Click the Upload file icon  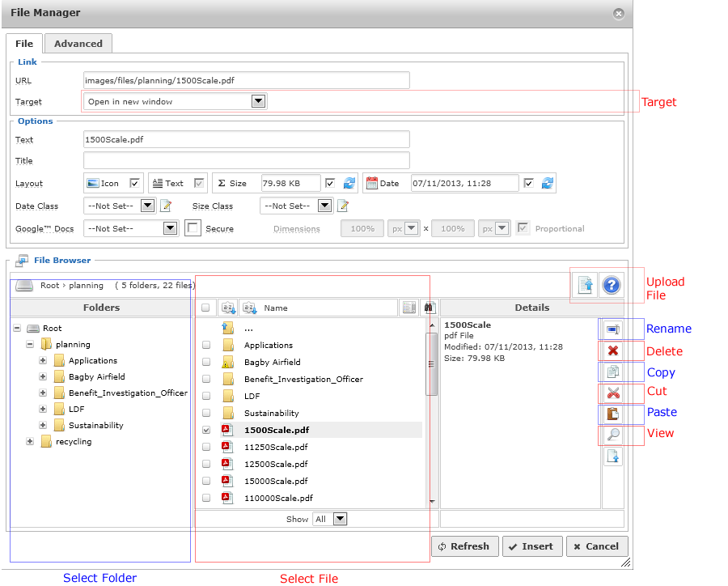pyautogui.click(x=585, y=285)
